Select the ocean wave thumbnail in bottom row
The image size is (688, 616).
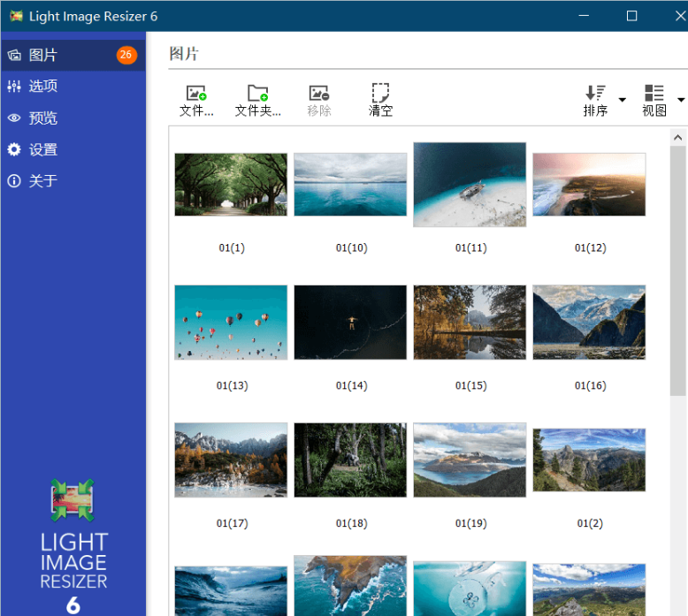point(231,591)
